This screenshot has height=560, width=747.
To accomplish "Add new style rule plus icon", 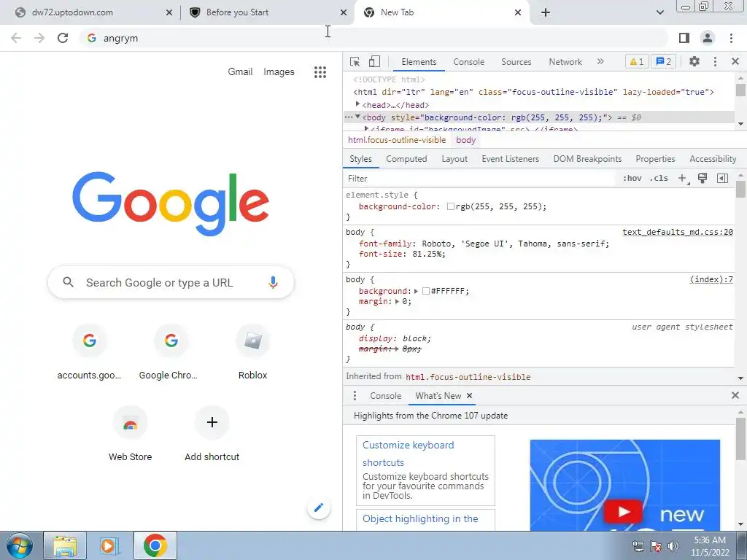I will 683,178.
